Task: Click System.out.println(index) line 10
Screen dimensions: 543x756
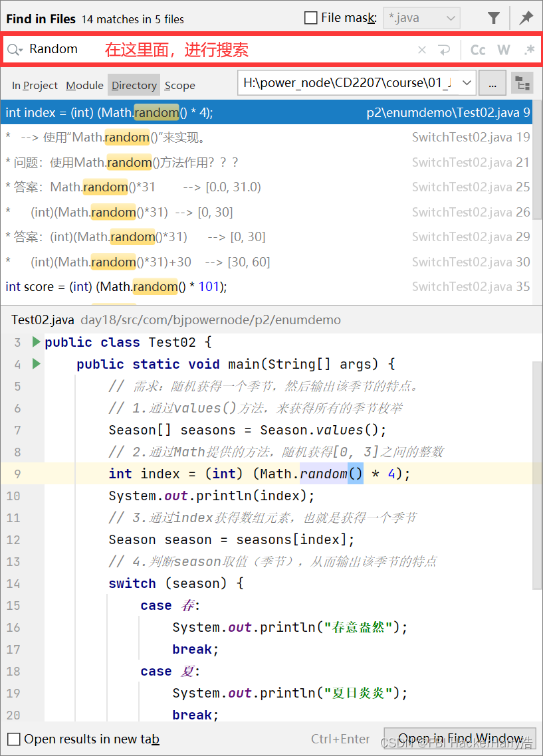Action: tap(211, 496)
